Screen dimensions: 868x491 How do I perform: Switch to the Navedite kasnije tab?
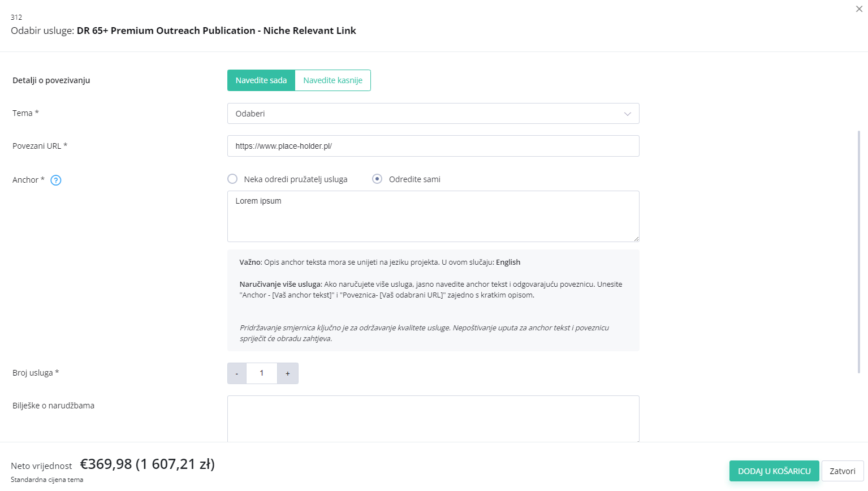(x=332, y=80)
